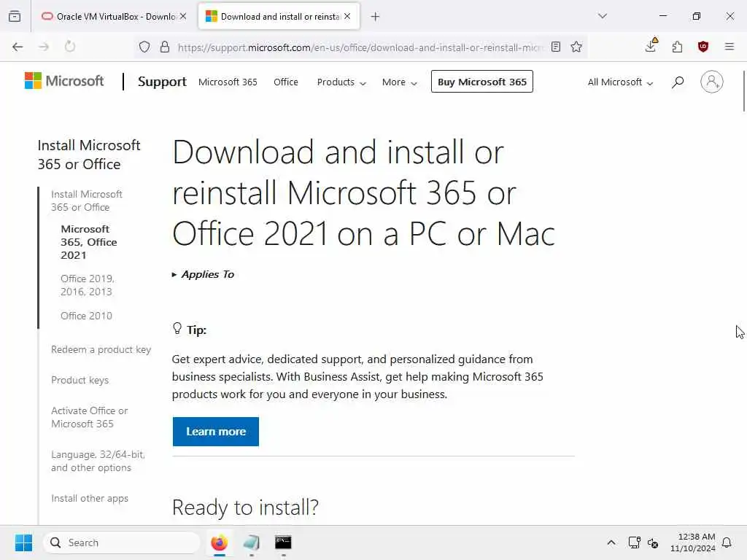
Task: Bookmark this page with the star icon
Action: point(576,47)
